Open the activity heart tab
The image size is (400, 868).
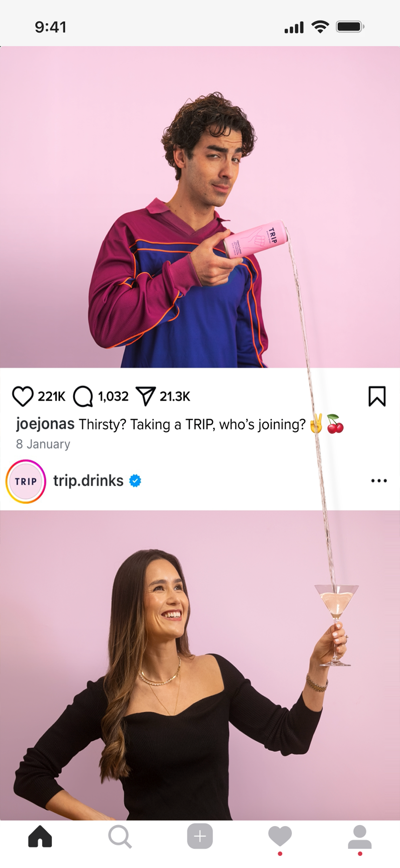click(280, 837)
